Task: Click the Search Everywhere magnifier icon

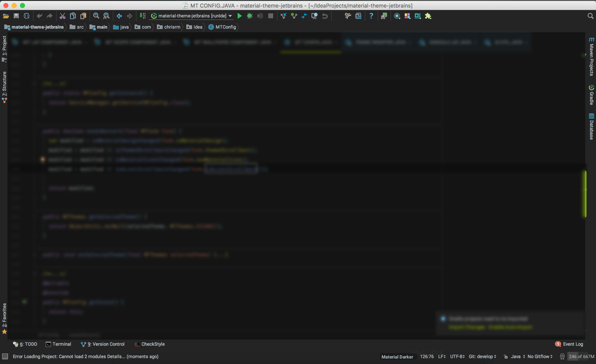Action: click(590, 16)
